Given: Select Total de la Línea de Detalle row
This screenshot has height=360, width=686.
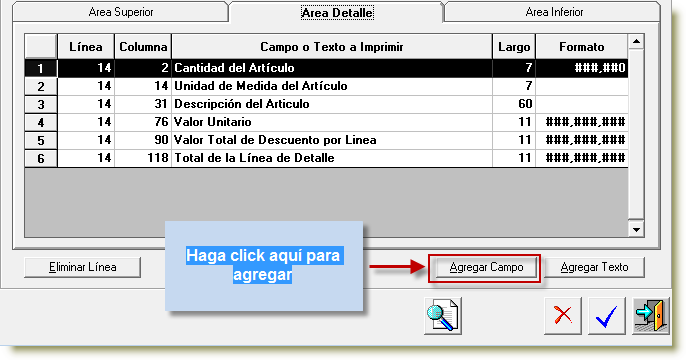Looking at the screenshot, I should [x=326, y=158].
